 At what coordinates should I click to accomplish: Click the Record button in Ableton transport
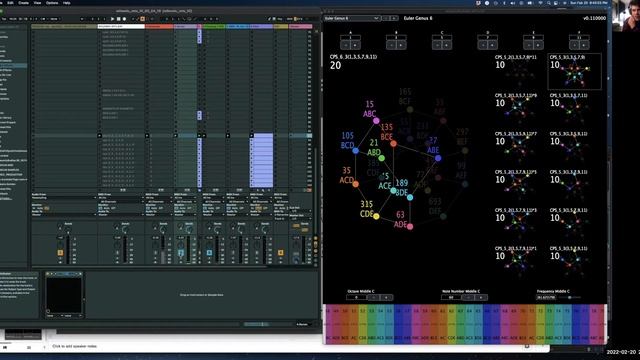124,19
